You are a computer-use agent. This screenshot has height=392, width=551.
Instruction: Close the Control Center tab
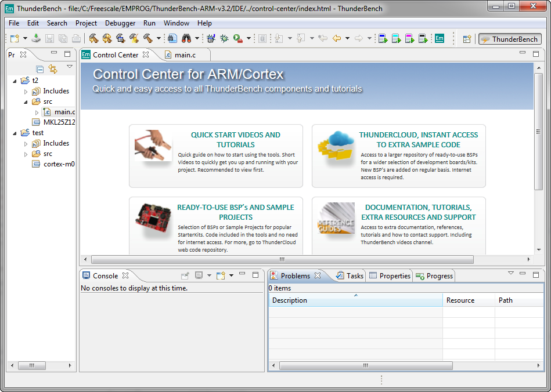[x=146, y=55]
